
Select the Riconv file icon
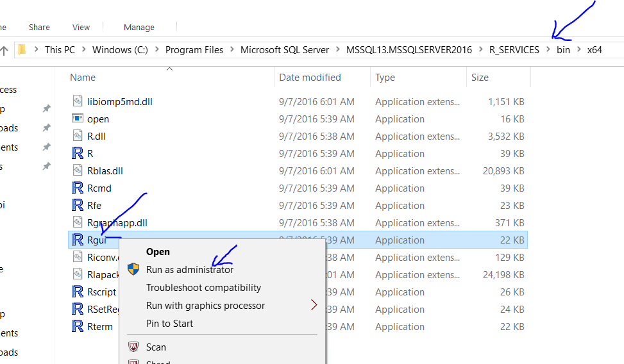click(78, 257)
